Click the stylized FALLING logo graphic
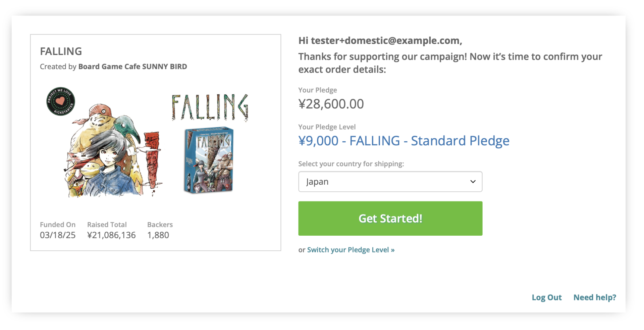 tap(210, 107)
